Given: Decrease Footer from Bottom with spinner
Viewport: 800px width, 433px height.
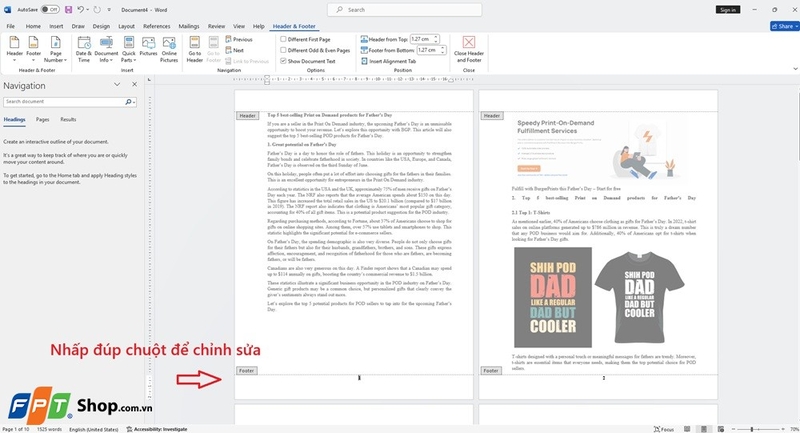Looking at the screenshot, I should [443, 52].
